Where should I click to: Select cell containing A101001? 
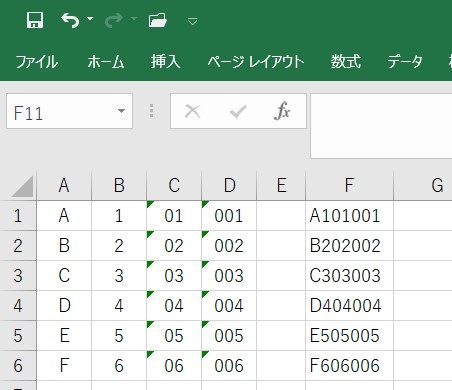[349, 215]
